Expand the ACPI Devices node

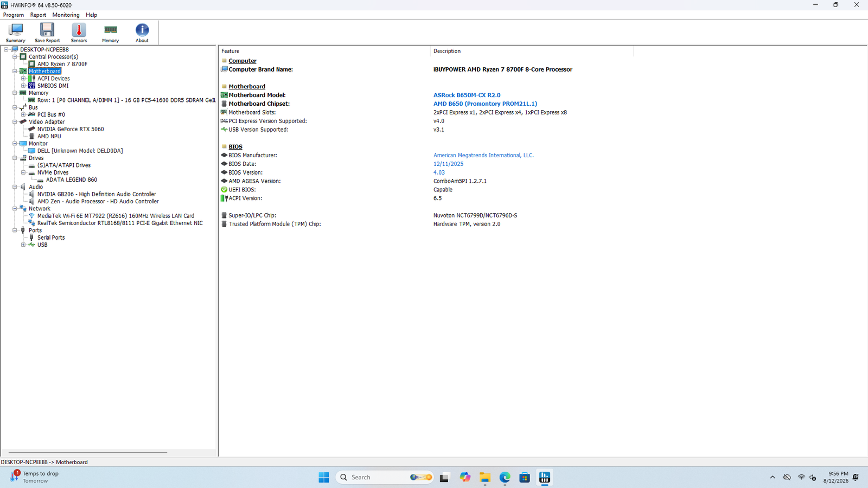click(23, 79)
